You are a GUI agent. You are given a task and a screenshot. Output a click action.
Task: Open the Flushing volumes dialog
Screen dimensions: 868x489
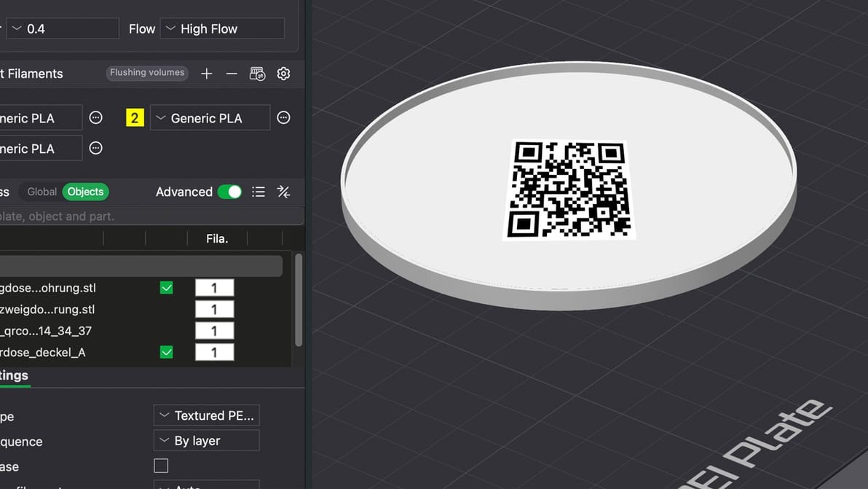[x=146, y=72]
